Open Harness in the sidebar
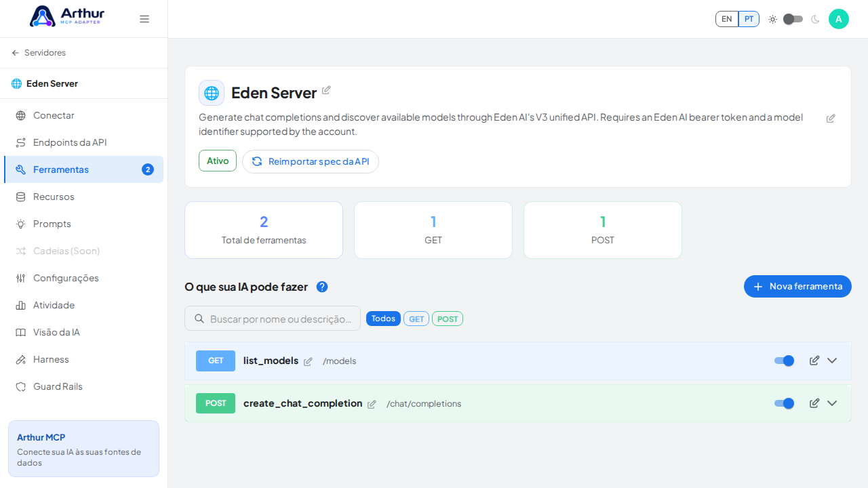The image size is (868, 488). coord(83,359)
